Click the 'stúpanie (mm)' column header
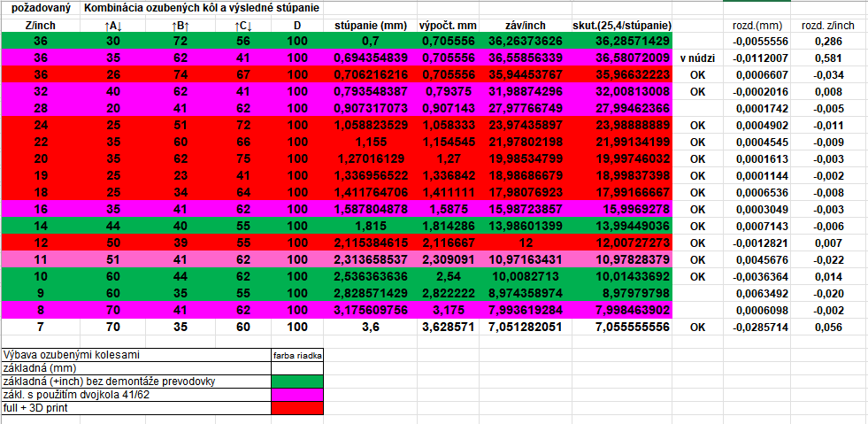Viewport: 868px width, 424px height. (x=371, y=25)
